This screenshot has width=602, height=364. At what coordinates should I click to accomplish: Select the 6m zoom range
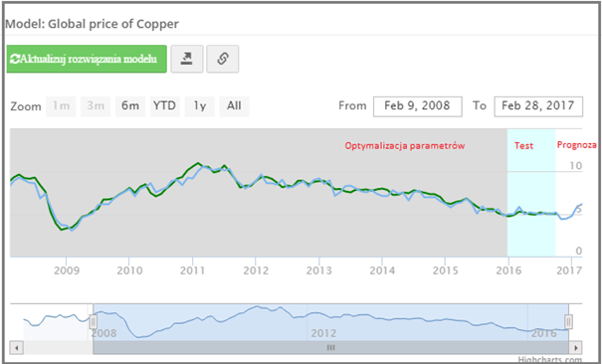tap(130, 106)
